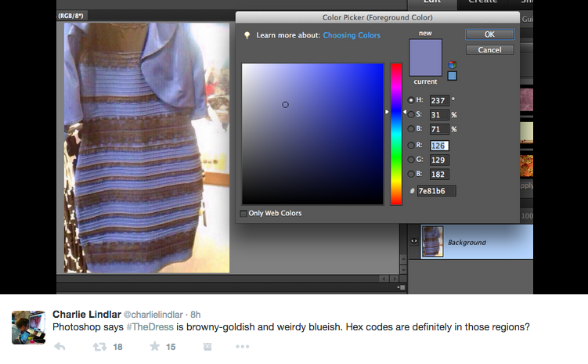The height and width of the screenshot is (364, 588).
Task: Click the favorite count 15
Action: 171,347
